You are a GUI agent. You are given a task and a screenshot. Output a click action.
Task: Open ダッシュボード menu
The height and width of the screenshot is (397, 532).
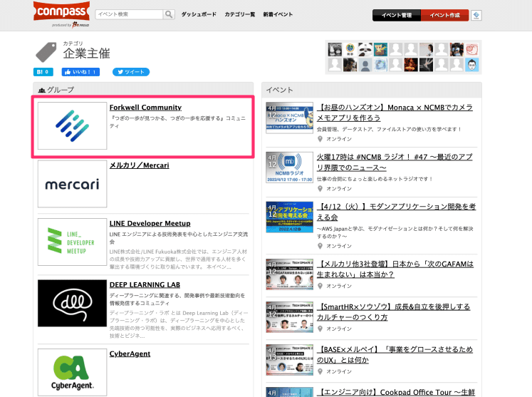coord(199,14)
